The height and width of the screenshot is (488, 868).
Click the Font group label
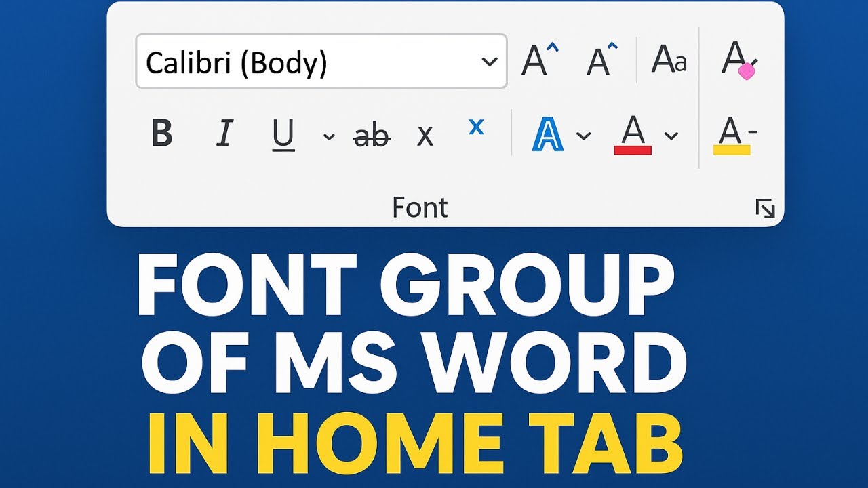420,207
